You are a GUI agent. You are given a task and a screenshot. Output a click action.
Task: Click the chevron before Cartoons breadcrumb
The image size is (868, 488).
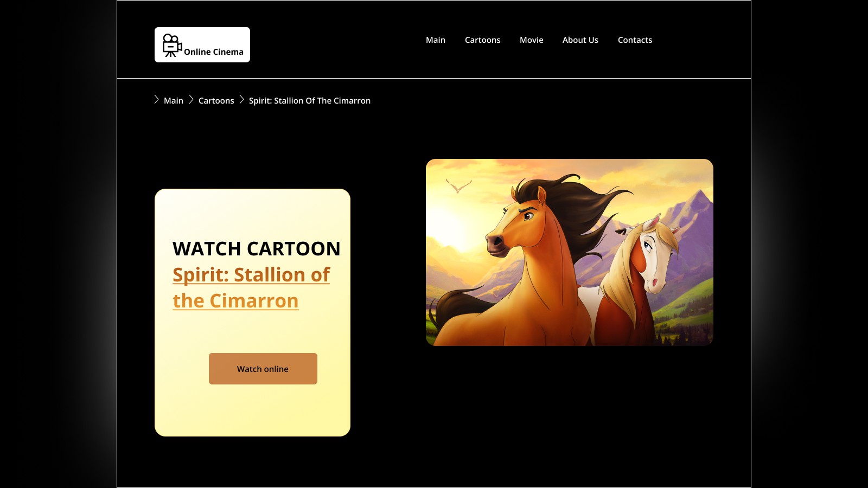coord(191,100)
